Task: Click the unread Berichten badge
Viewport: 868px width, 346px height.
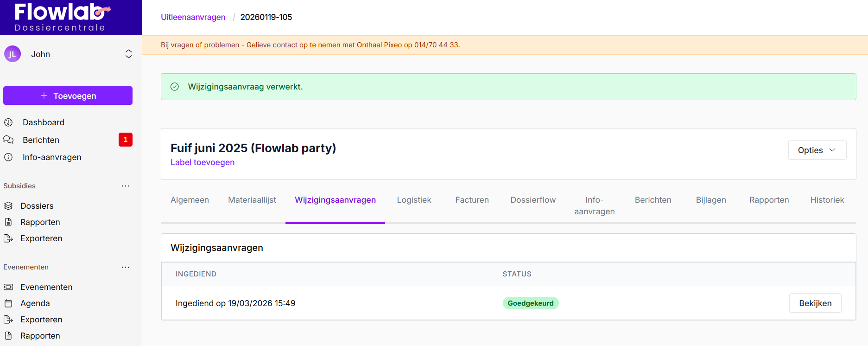Action: [125, 140]
